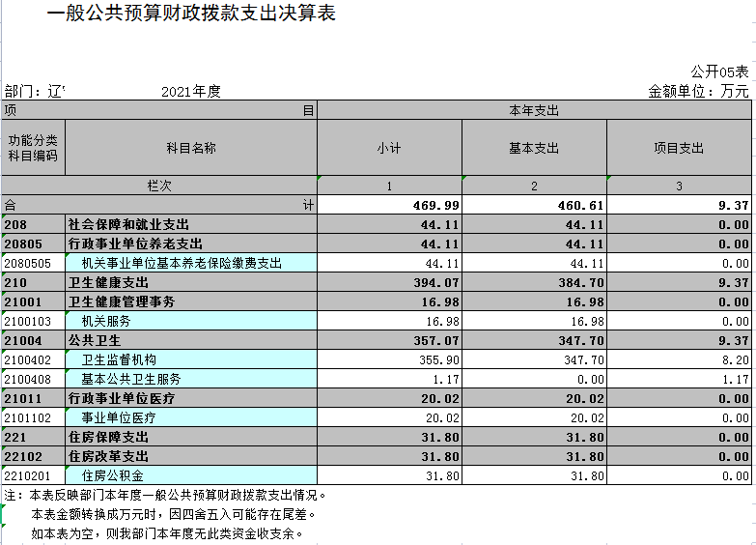The height and width of the screenshot is (545, 756).
Task: Select 小计 value 31.80 in 住房公积金 row
Action: click(x=389, y=475)
